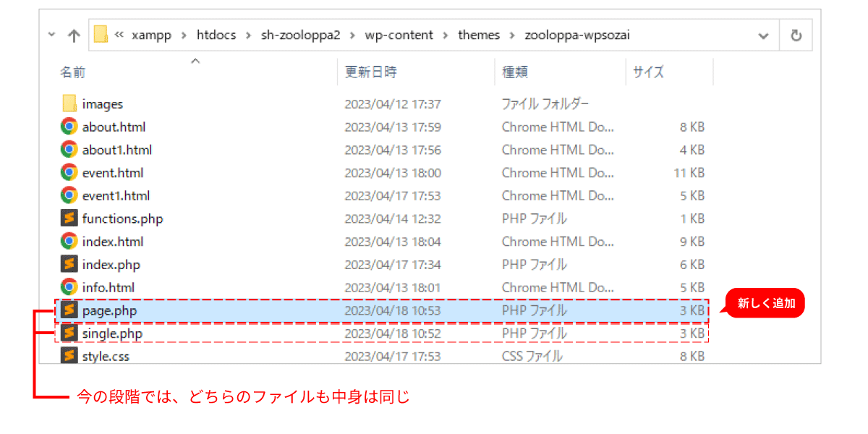Select the index.html file name
Viewport: 868px width, 434px height.
point(113,241)
